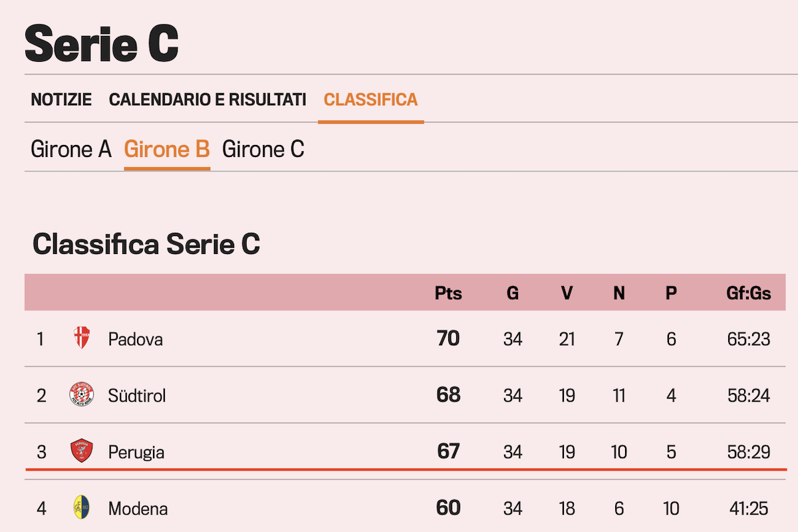
Task: Click the Pts column header
Action: click(448, 293)
